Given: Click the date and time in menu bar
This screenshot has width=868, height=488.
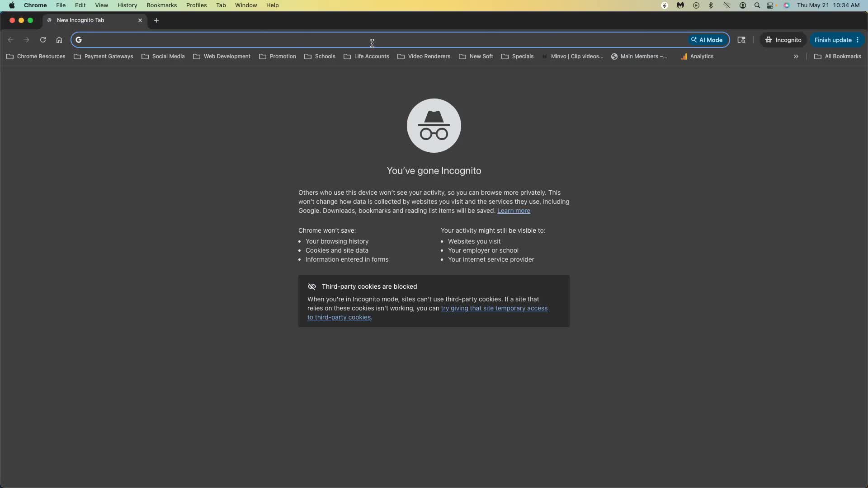Looking at the screenshot, I should [x=828, y=5].
